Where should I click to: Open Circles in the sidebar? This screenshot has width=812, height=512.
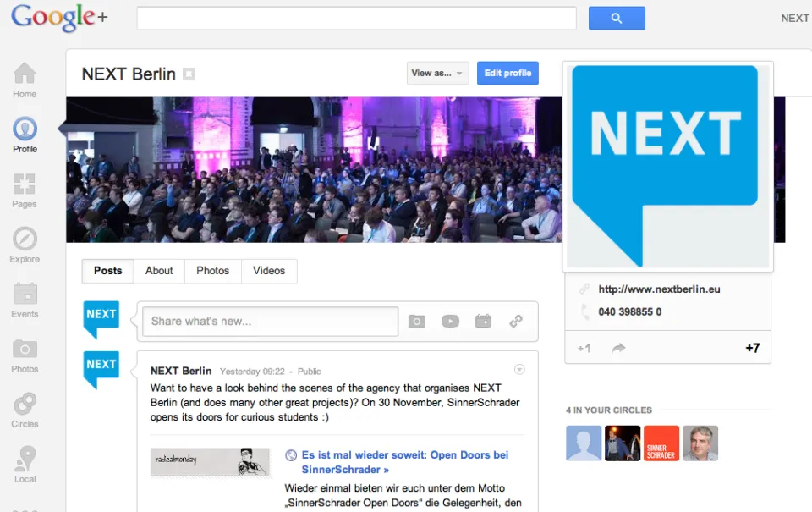point(25,410)
